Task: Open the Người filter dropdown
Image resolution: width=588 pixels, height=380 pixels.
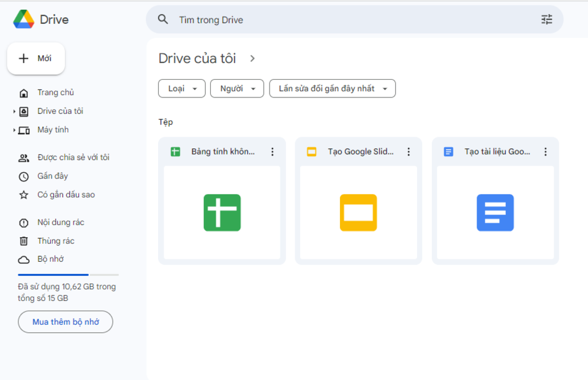Action: [x=237, y=89]
